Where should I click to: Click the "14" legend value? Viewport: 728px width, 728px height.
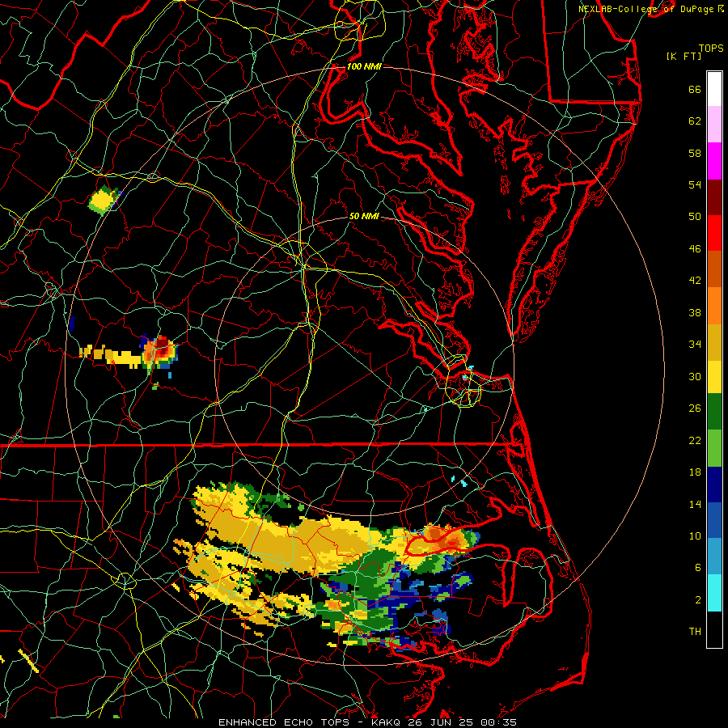click(695, 504)
